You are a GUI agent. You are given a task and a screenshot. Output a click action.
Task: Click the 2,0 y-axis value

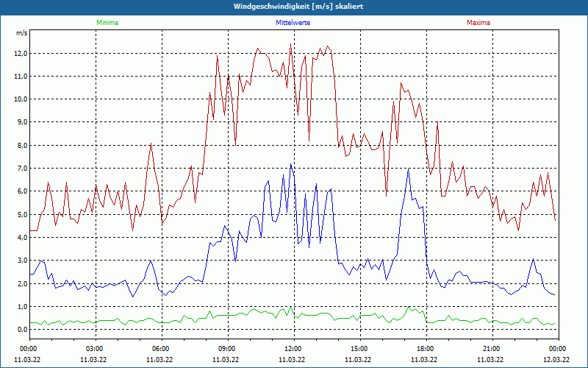pyautogui.click(x=22, y=283)
